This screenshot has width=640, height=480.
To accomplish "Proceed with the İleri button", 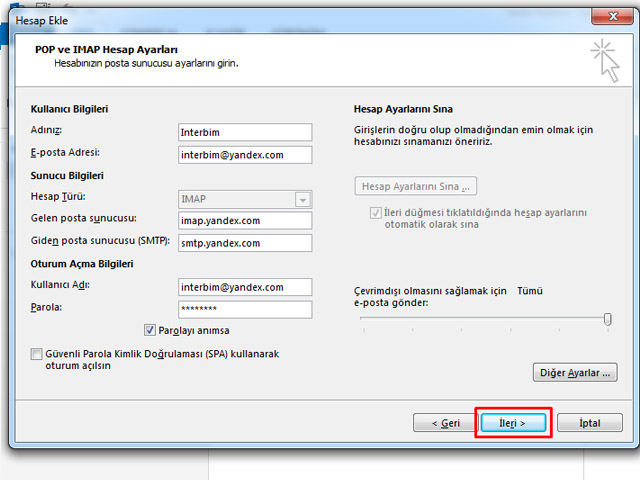I will coord(512,423).
